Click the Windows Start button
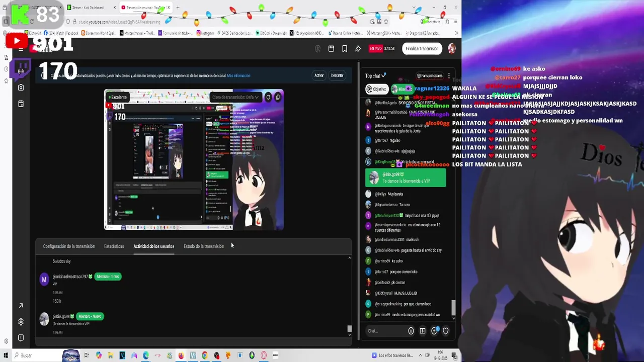Image resolution: width=644 pixels, height=362 pixels. point(5,355)
